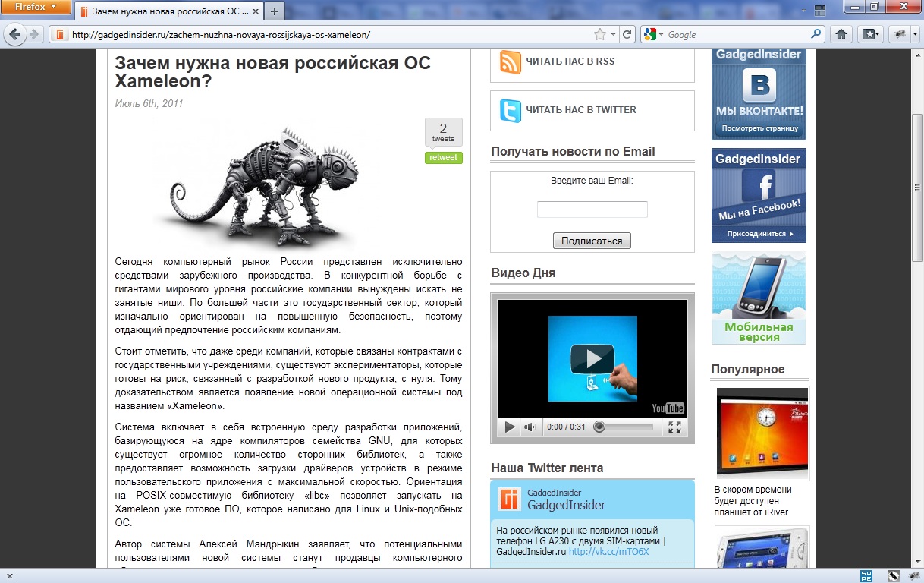Click the Firebug bug icon in toolbar

[898, 34]
